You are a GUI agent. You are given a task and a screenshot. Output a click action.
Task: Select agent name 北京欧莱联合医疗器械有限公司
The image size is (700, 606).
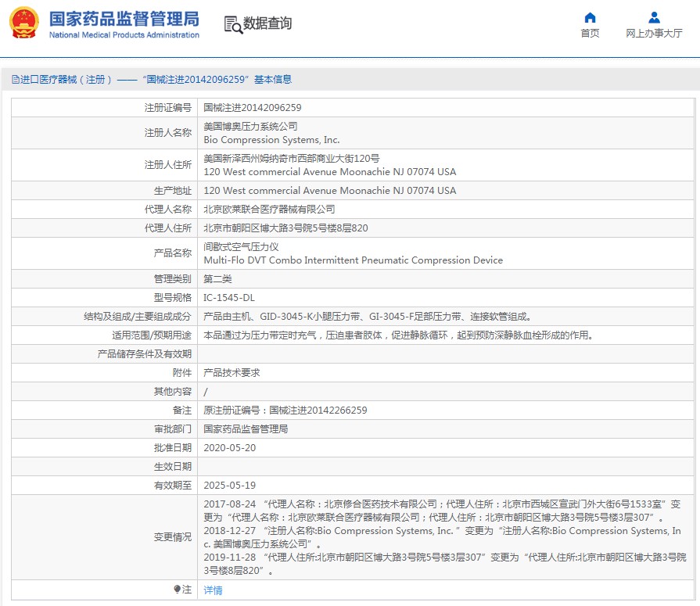point(269,210)
